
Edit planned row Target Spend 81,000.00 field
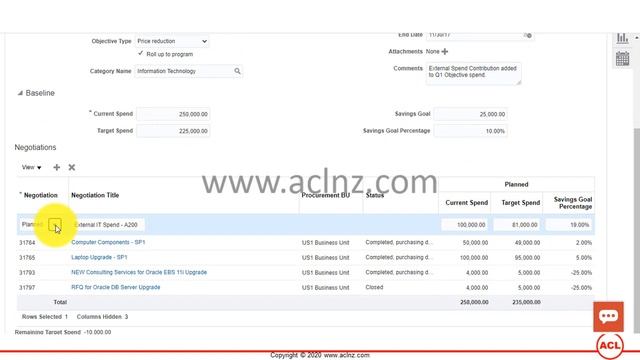coord(516,225)
